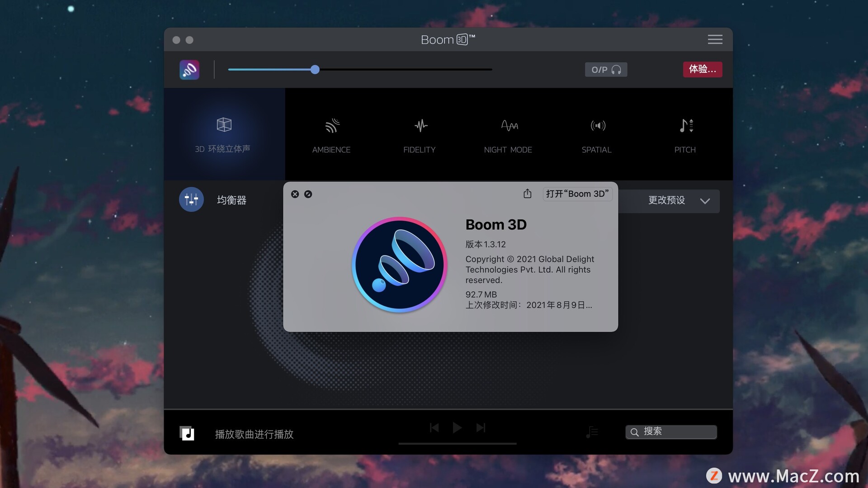Open the hamburger menu in Boom 3D
Viewport: 868px width, 488px height.
point(715,39)
